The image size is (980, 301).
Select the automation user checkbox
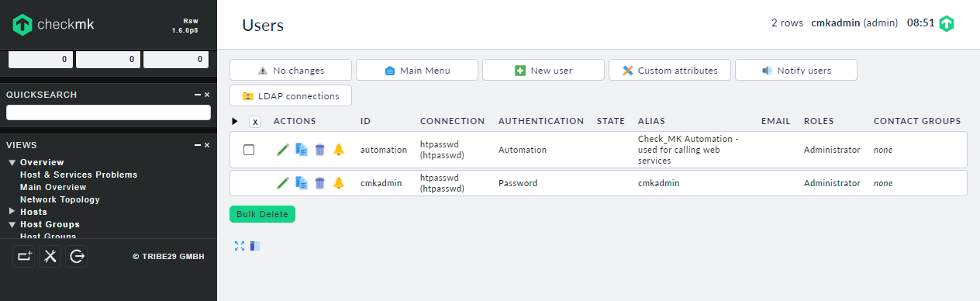click(249, 150)
